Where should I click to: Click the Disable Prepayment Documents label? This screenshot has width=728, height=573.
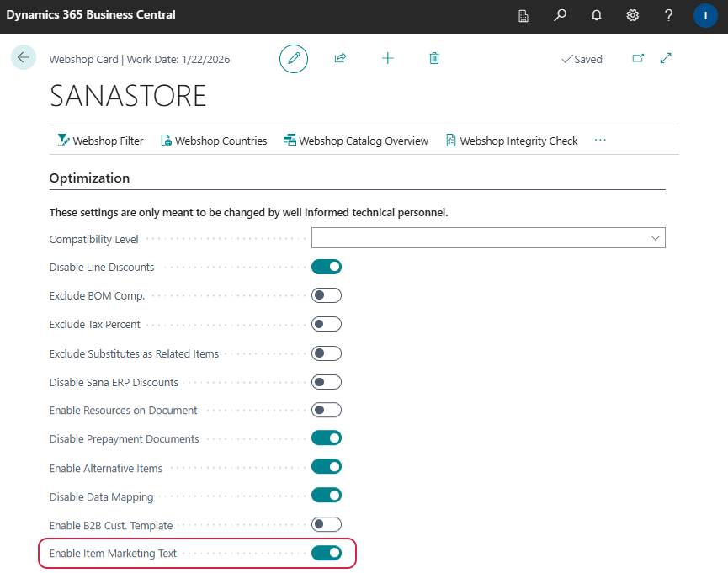pos(124,439)
